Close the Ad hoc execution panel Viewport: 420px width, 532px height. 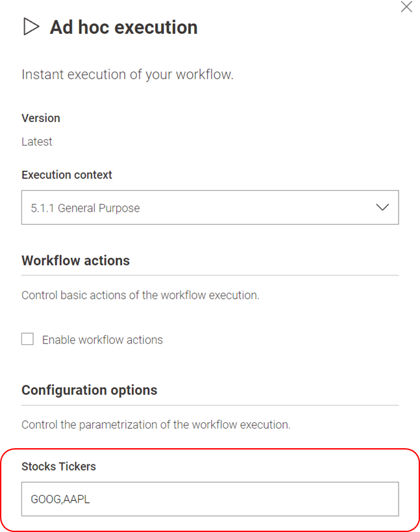pyautogui.click(x=406, y=7)
